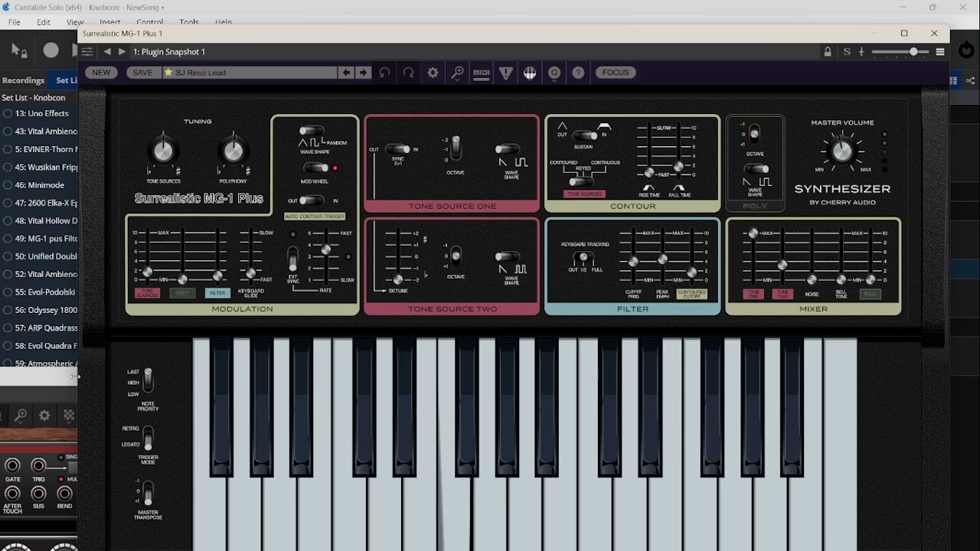Screen dimensions: 980x551
Task: Click the Tone Sources tuning knob
Action: [163, 151]
